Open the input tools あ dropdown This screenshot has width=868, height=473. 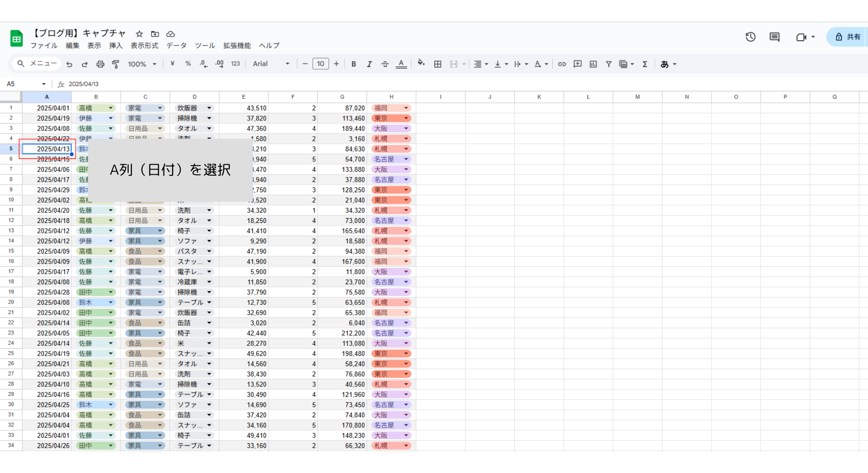click(x=669, y=64)
